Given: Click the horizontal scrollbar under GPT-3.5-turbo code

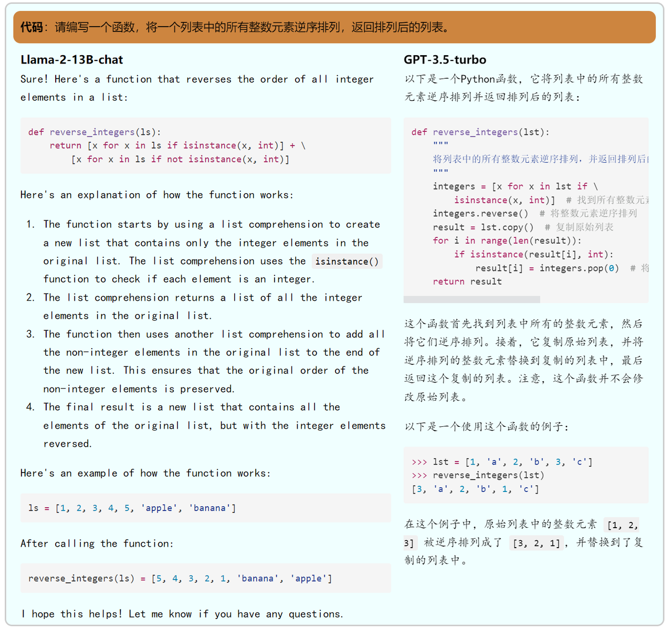Looking at the screenshot, I should tap(471, 299).
